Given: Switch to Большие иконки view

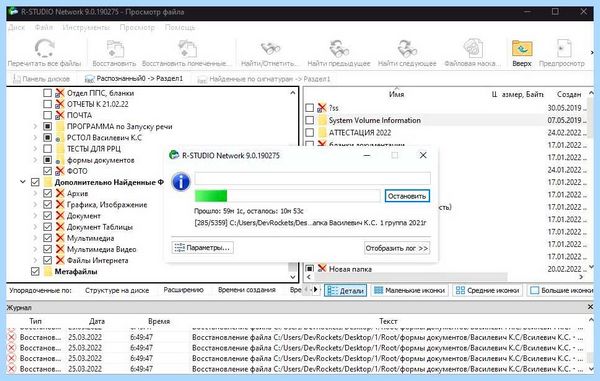Looking at the screenshot, I should coord(562,290).
